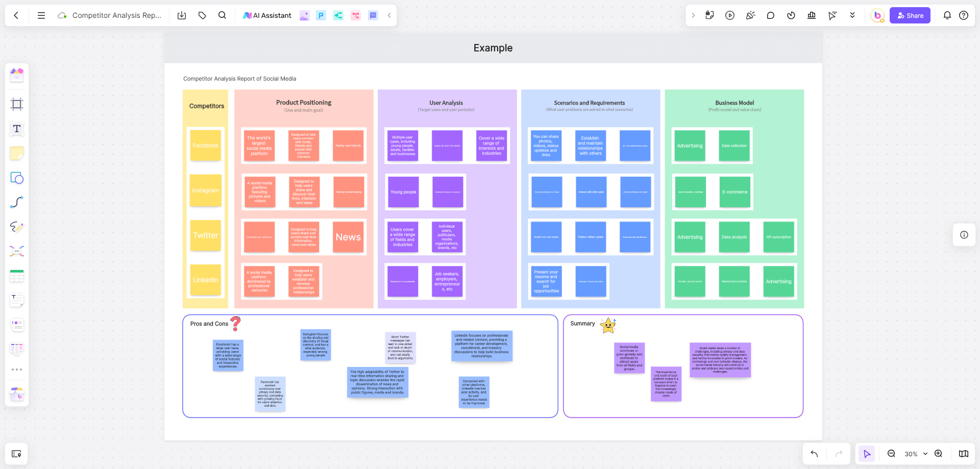Screen dimensions: 980x469
Task: Undo last action
Action: 814,454
